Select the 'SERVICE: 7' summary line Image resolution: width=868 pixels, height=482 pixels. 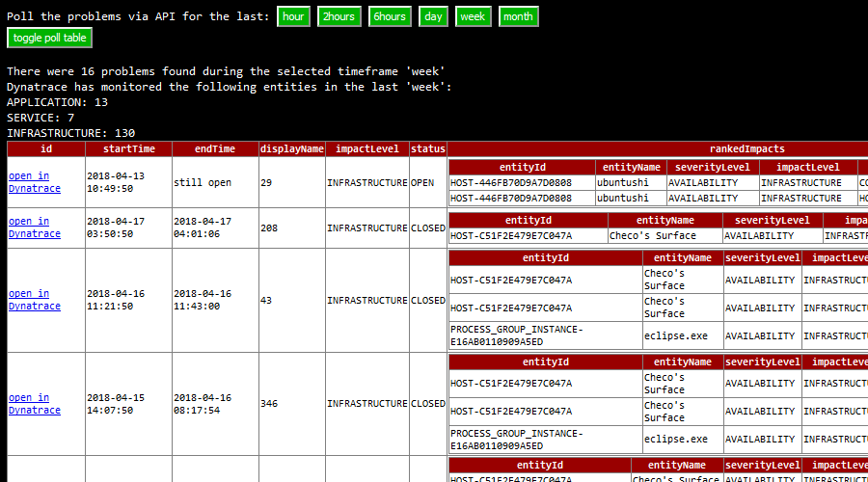coord(41,118)
